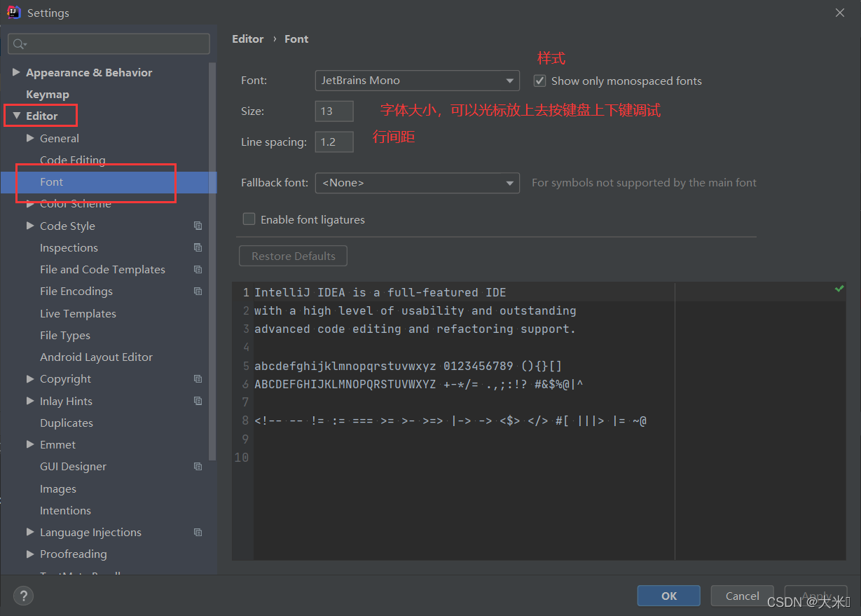Open File Types settings
861x616 pixels.
(65, 335)
